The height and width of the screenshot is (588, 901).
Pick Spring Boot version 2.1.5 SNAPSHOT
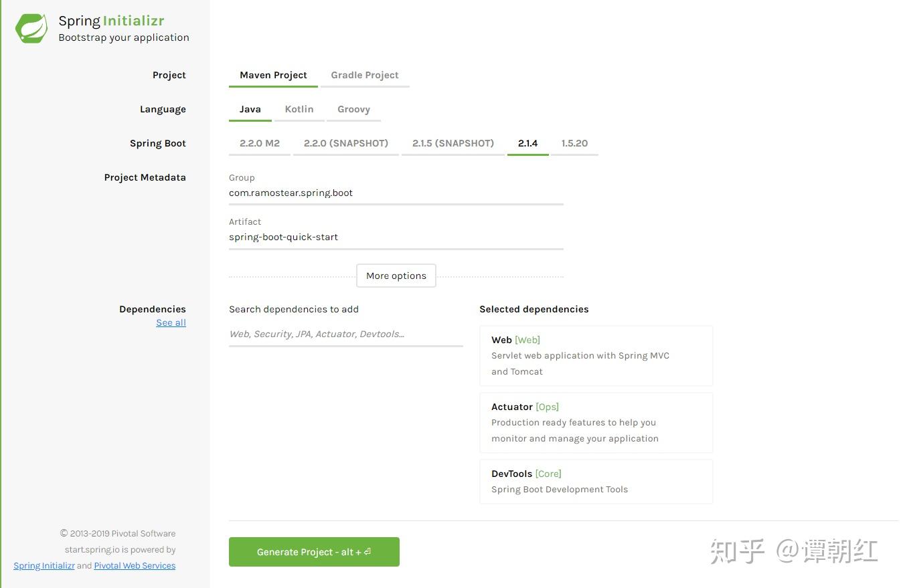coord(453,142)
